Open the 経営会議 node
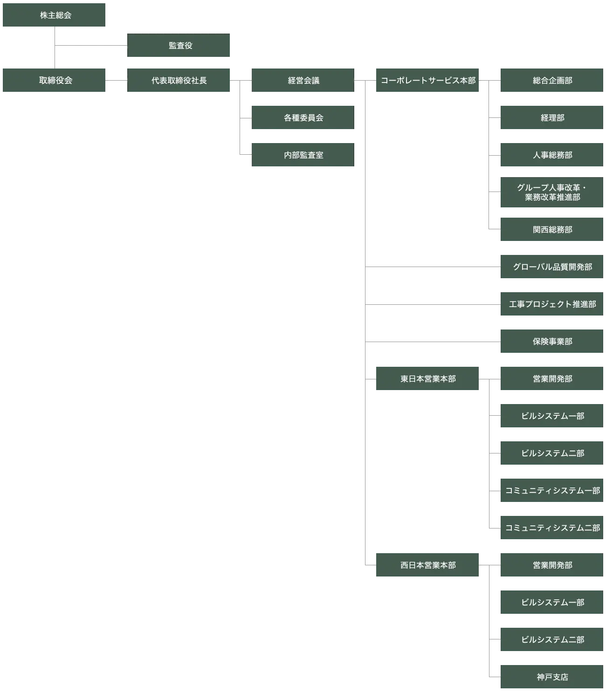Viewport: 606px width, 700px height. [302, 80]
